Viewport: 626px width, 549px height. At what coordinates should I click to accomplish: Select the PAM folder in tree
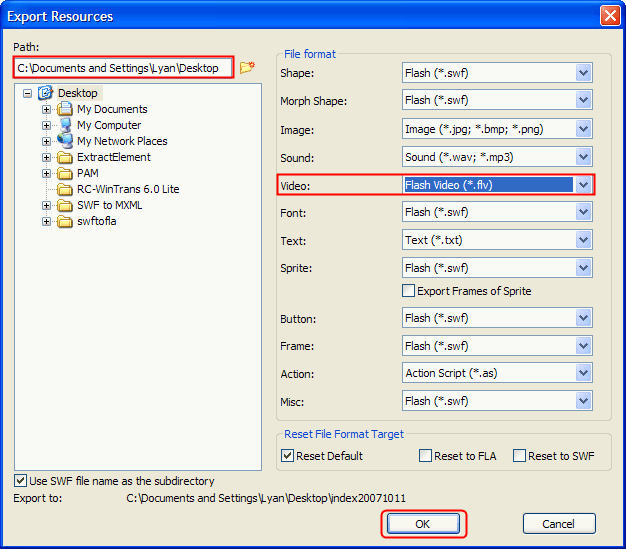tap(87, 173)
